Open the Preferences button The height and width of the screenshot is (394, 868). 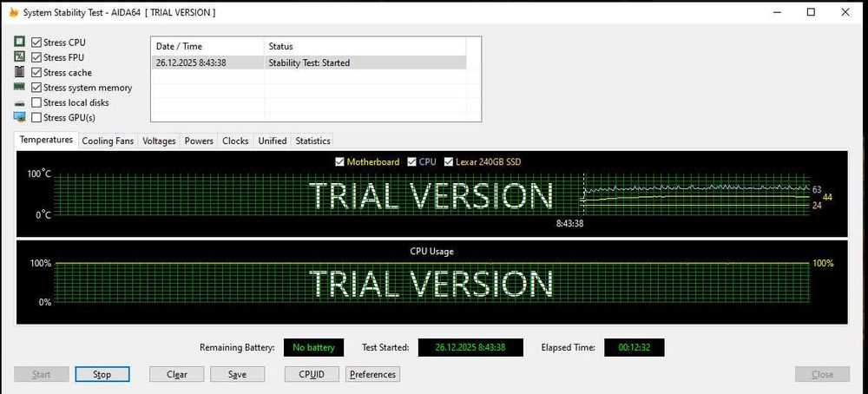coord(372,375)
